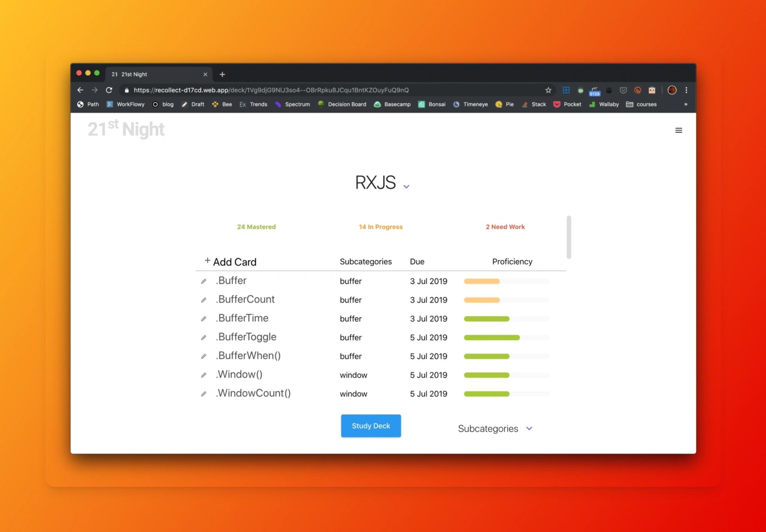Edit the .BufferCount card via pencil icon
This screenshot has width=766, height=532.
click(x=204, y=300)
